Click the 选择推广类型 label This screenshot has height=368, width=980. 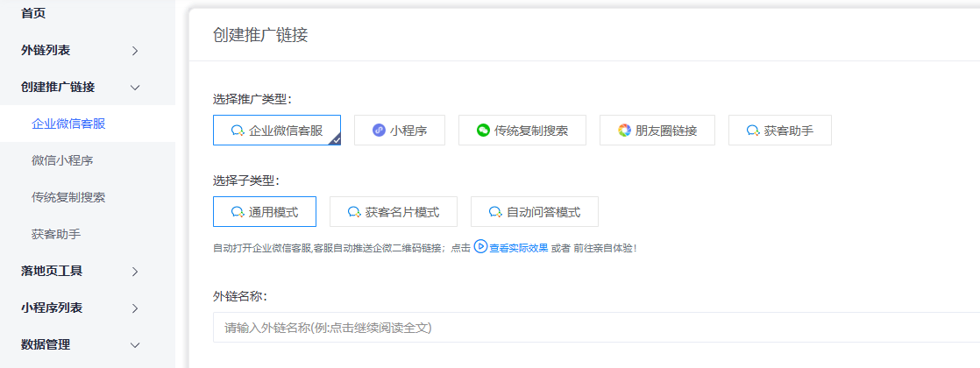(252, 99)
